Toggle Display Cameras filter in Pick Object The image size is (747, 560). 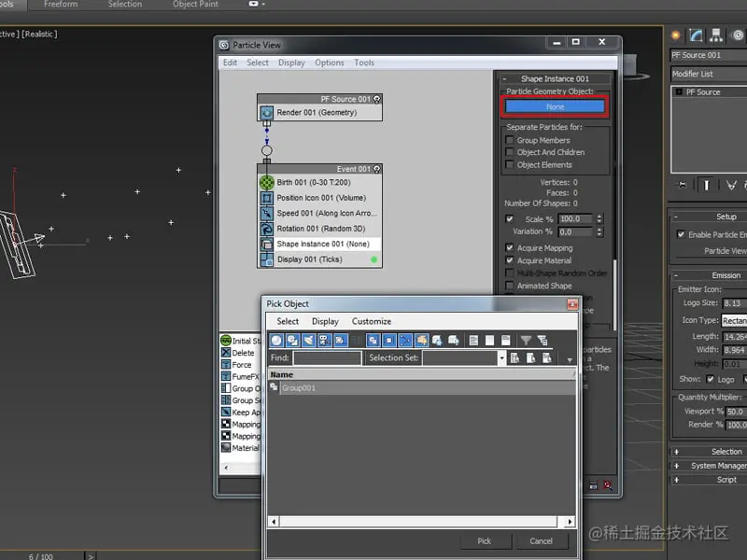[x=324, y=340]
